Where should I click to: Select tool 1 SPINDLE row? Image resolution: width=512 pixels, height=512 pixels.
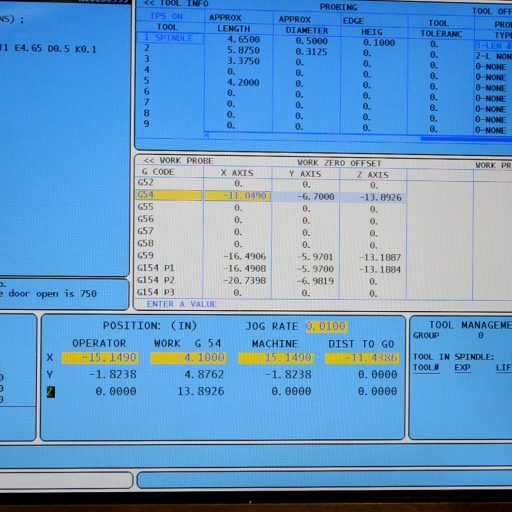click(x=170, y=38)
